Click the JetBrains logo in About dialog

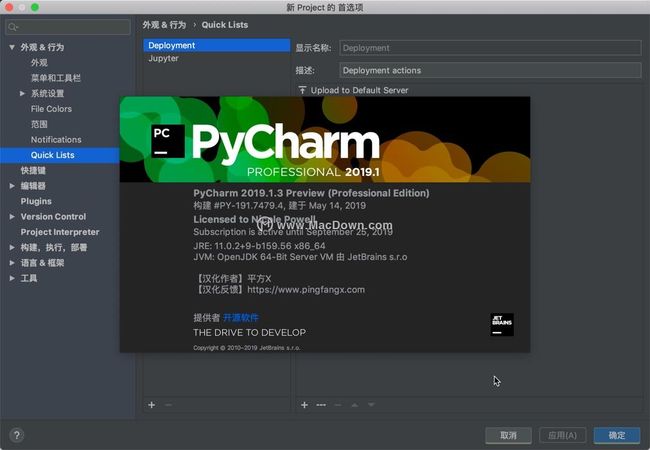(x=502, y=324)
